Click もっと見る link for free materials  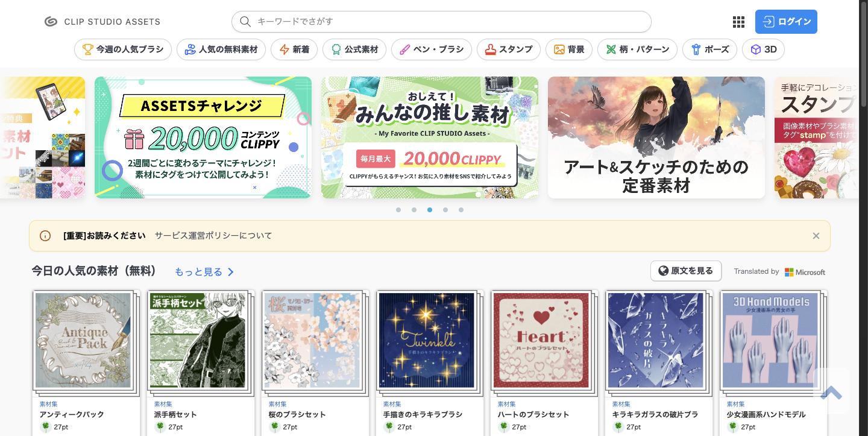point(198,272)
